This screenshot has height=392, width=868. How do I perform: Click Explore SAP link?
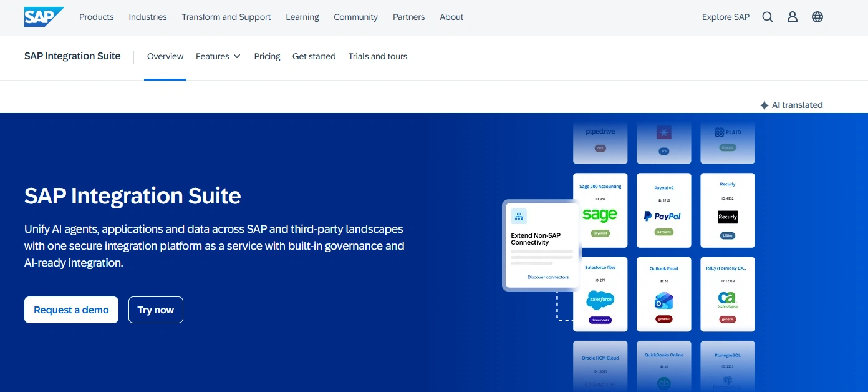726,17
